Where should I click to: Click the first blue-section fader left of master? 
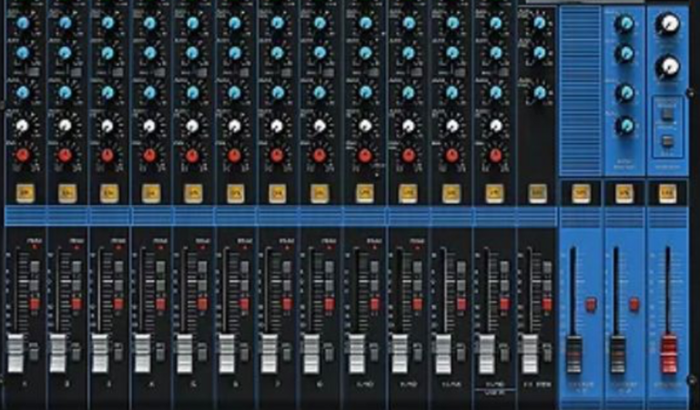[x=574, y=352]
